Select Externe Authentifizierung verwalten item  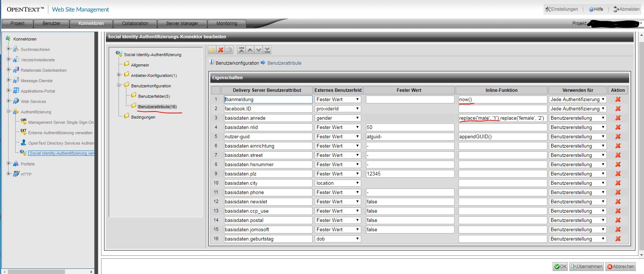point(60,133)
